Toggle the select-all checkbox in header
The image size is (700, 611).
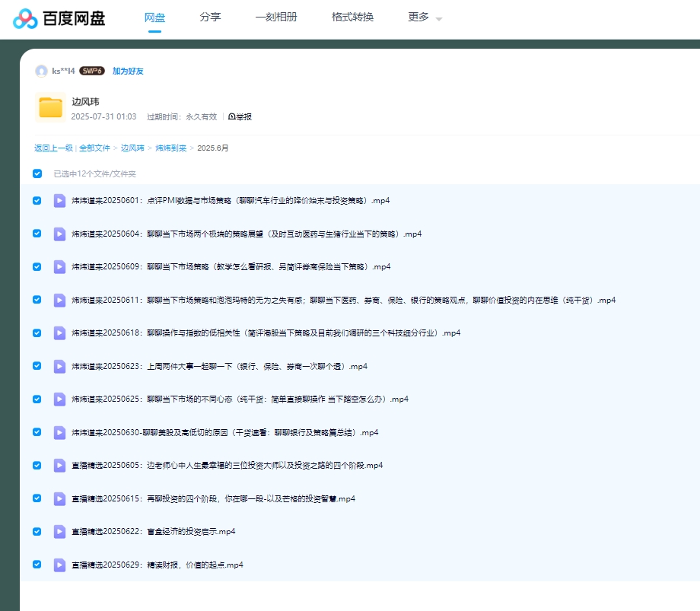pos(37,173)
